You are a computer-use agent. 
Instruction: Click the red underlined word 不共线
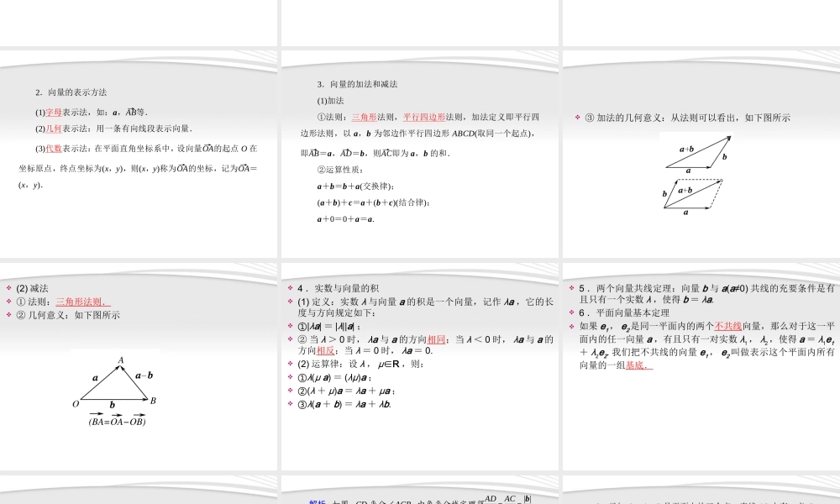[x=728, y=326]
